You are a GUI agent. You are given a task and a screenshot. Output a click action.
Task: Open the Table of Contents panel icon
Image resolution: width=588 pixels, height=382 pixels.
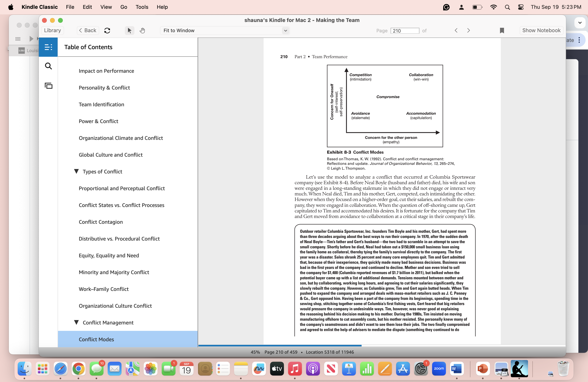[48, 47]
